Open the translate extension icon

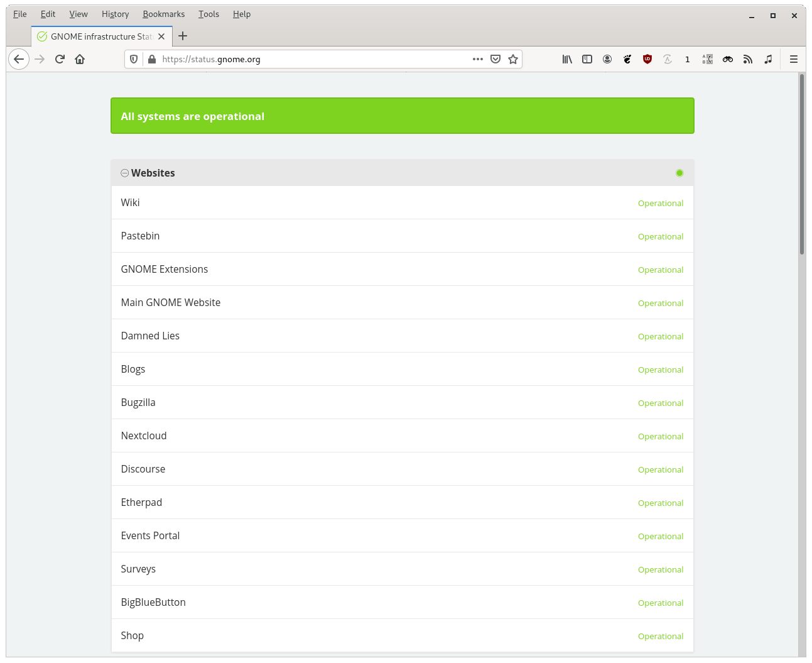pyautogui.click(x=708, y=59)
